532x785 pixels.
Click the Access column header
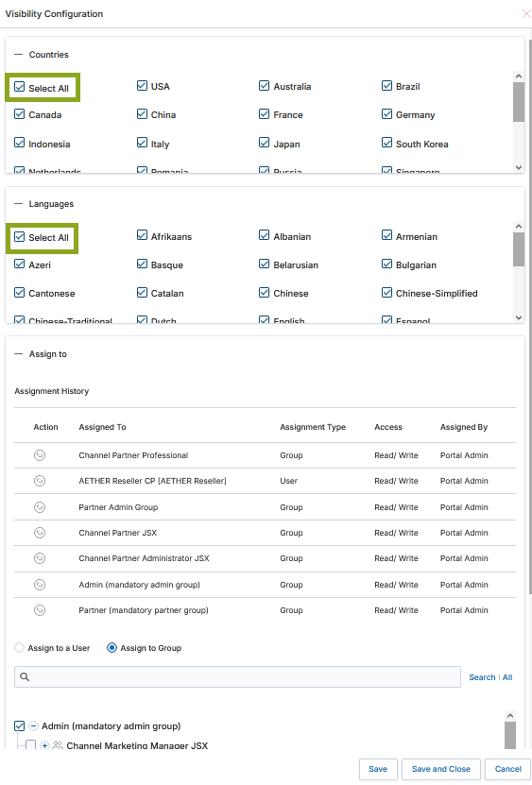tap(388, 427)
